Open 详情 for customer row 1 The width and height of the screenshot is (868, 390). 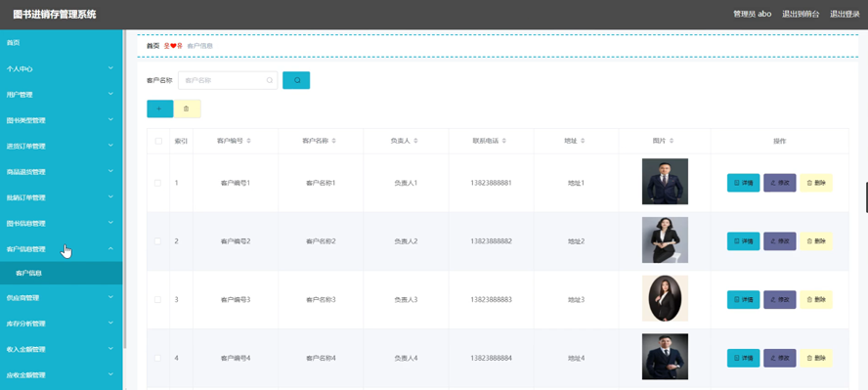pos(744,183)
